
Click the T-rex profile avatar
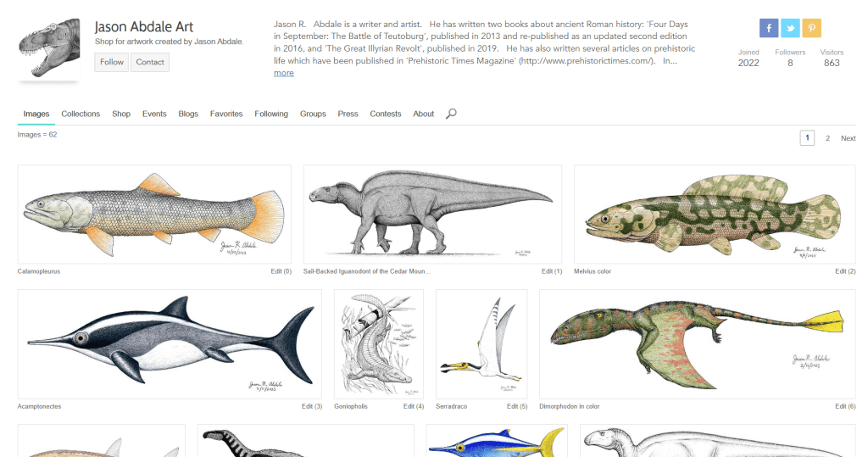(x=49, y=47)
